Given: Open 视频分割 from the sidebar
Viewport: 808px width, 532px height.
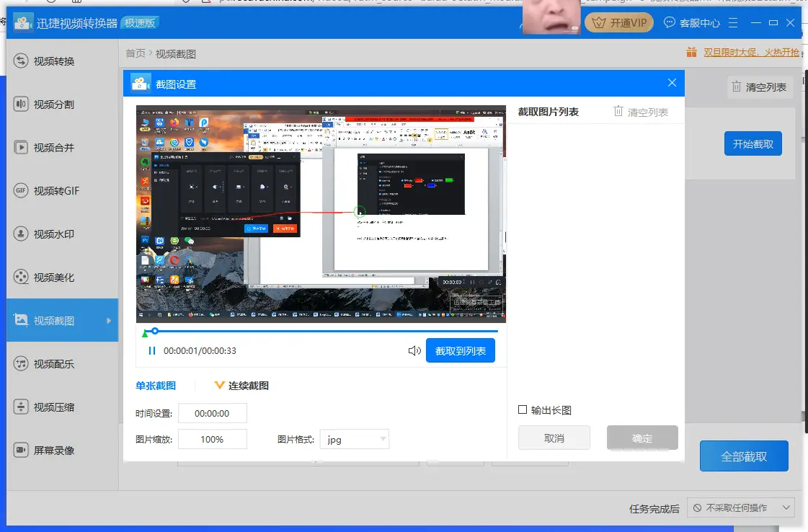Looking at the screenshot, I should coord(63,104).
